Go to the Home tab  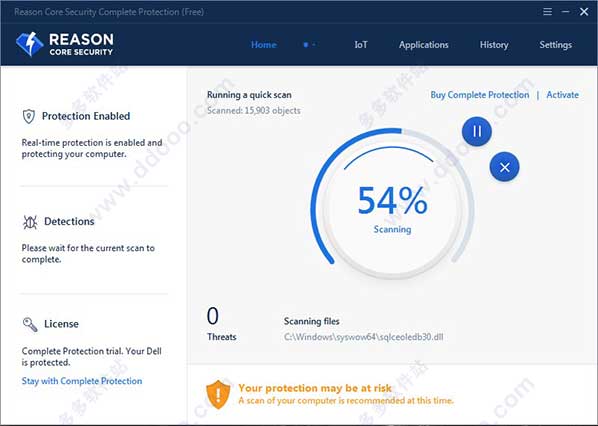tap(264, 45)
